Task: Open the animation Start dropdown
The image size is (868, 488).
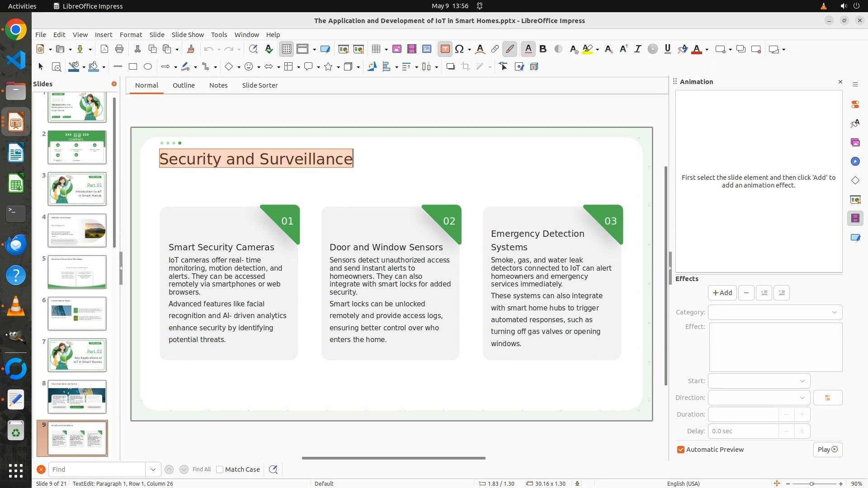Action: coord(759,381)
